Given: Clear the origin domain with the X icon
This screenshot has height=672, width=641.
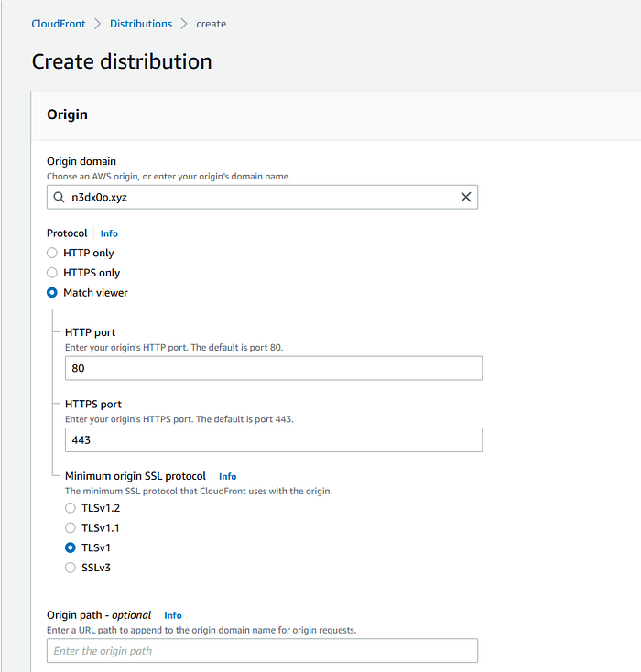Looking at the screenshot, I should coord(465,197).
